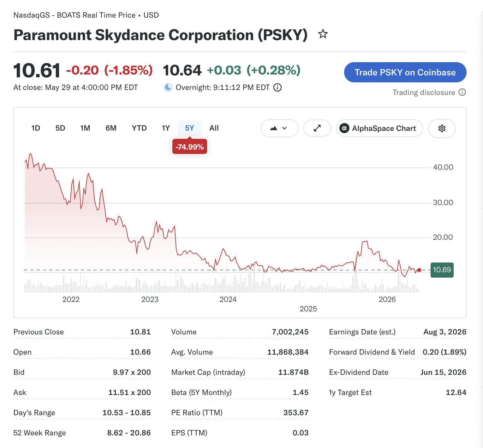Click the Avg. Volume label
The width and height of the screenshot is (483, 448).
click(x=192, y=352)
